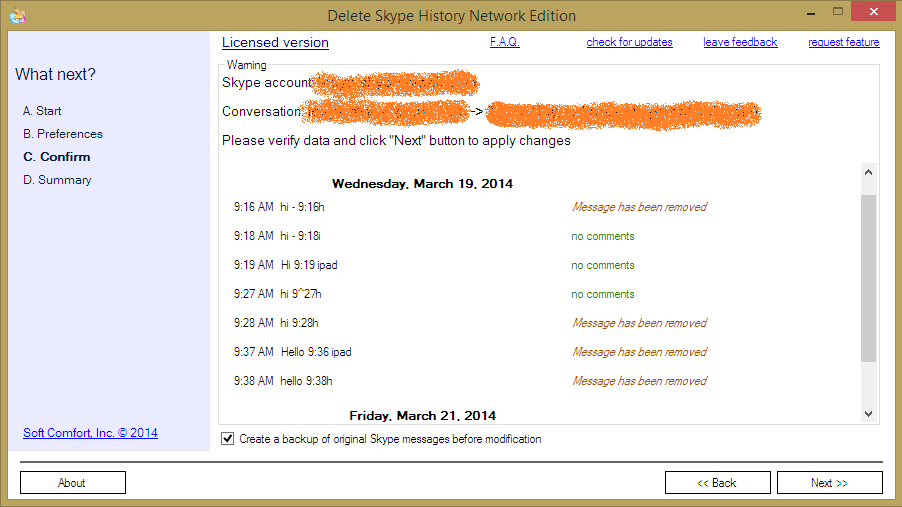Click 'Message has been removed' for 9:38 AM
The height and width of the screenshot is (507, 902).
pyautogui.click(x=639, y=381)
